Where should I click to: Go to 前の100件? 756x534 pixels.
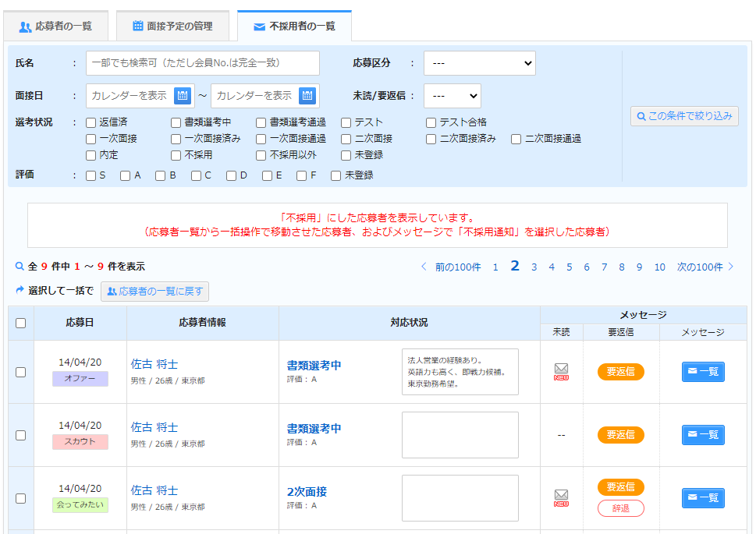click(457, 267)
